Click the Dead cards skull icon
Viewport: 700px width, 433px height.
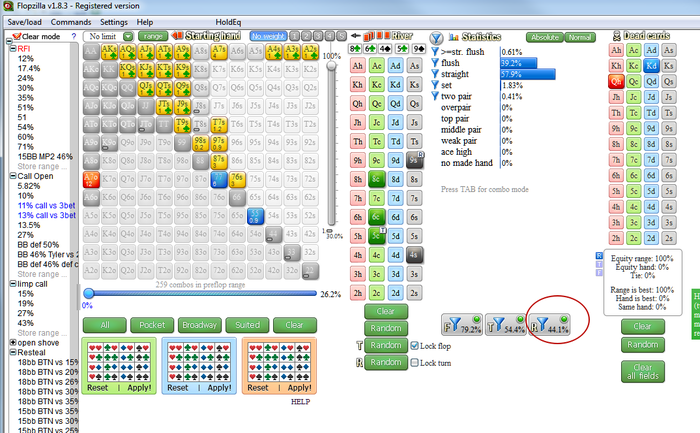pyautogui.click(x=617, y=36)
